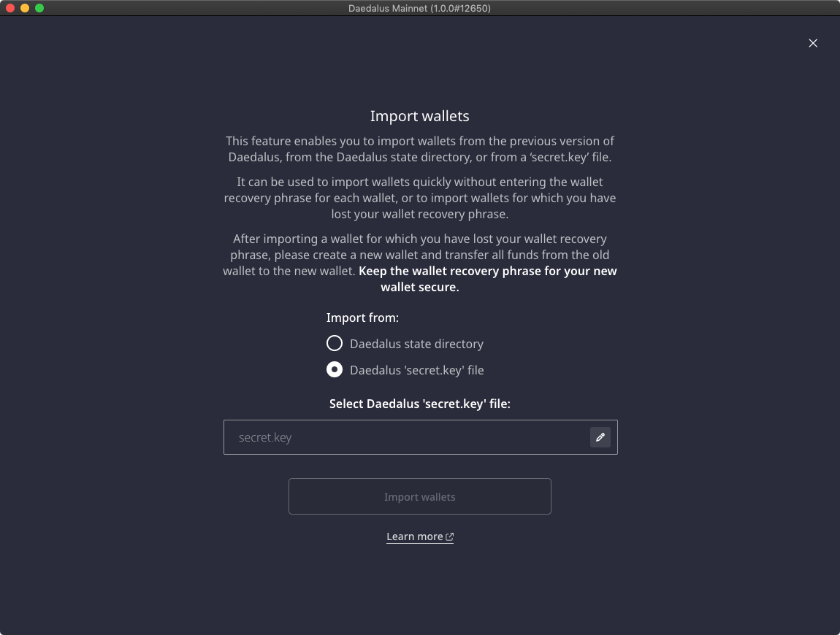Click the "Select Daedalus 'secret.key' file:" label
This screenshot has width=840, height=635.
[420, 404]
